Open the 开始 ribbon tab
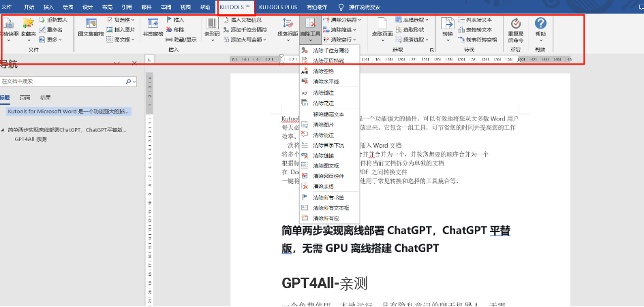Viewport: 644px width, 307px height. click(29, 7)
